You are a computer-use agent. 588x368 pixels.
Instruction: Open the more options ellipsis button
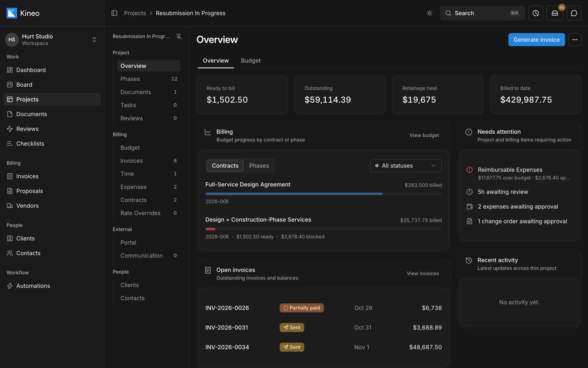click(x=575, y=40)
